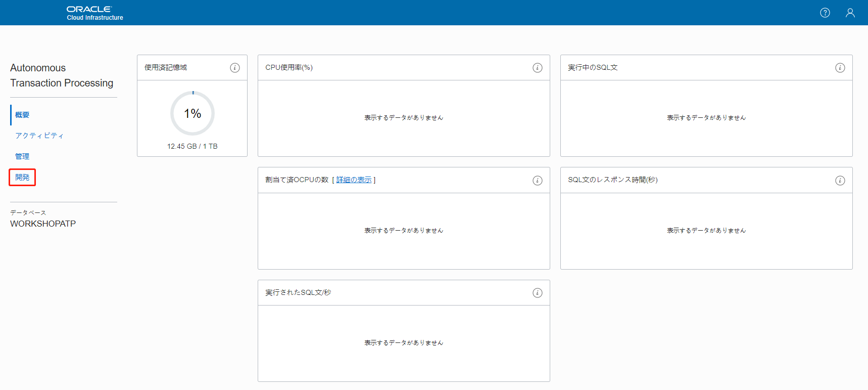Click the 1% storage usage gauge
Image resolution: width=868 pixels, height=390 pixels.
pos(192,113)
